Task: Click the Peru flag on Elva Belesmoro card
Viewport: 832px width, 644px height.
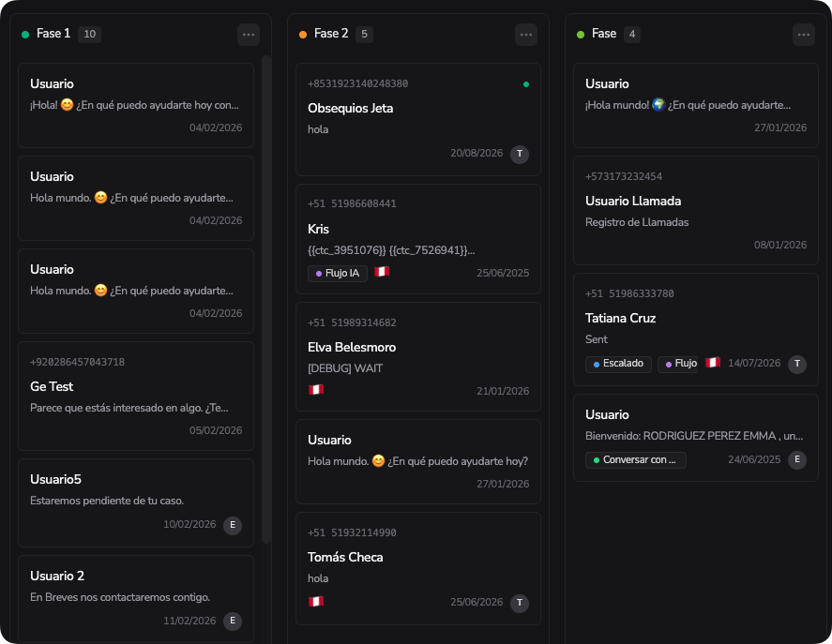Action: pos(316,389)
